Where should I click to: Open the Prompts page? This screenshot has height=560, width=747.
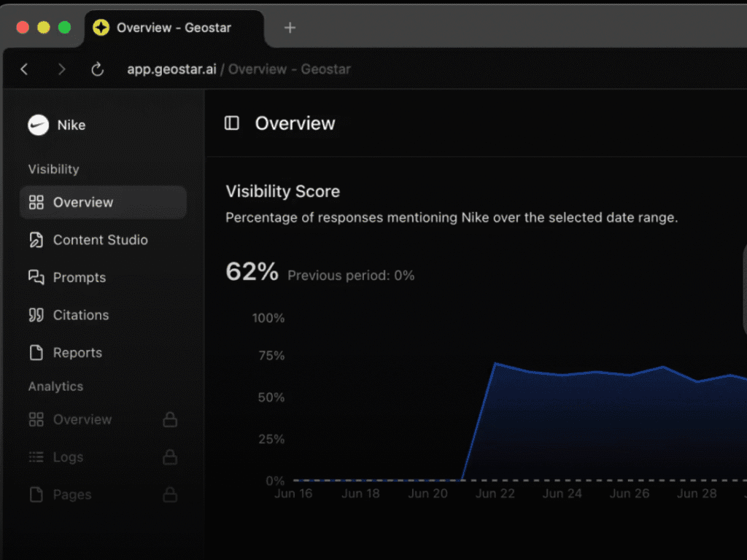[x=79, y=278]
